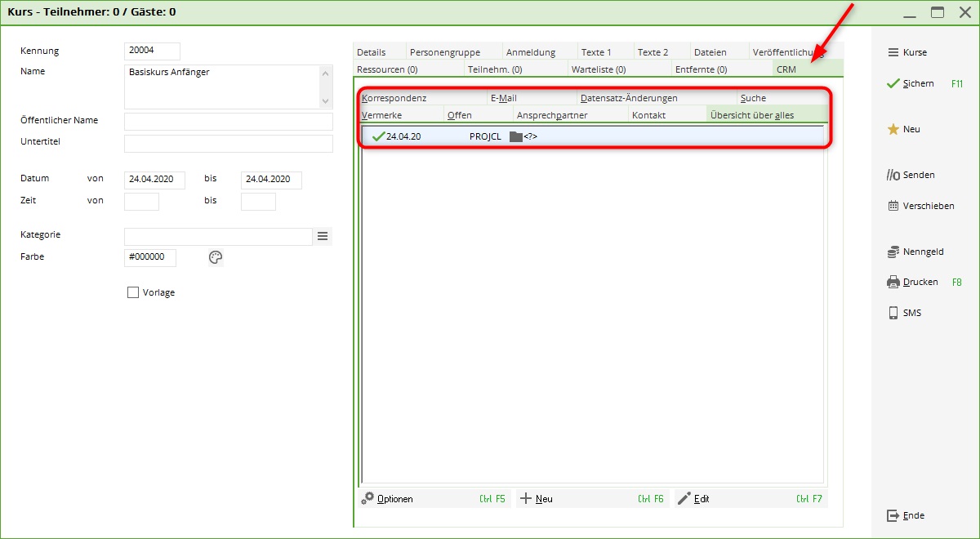Click the Nenngeld coins icon
Viewport: 980px width, 539px height.
(893, 252)
